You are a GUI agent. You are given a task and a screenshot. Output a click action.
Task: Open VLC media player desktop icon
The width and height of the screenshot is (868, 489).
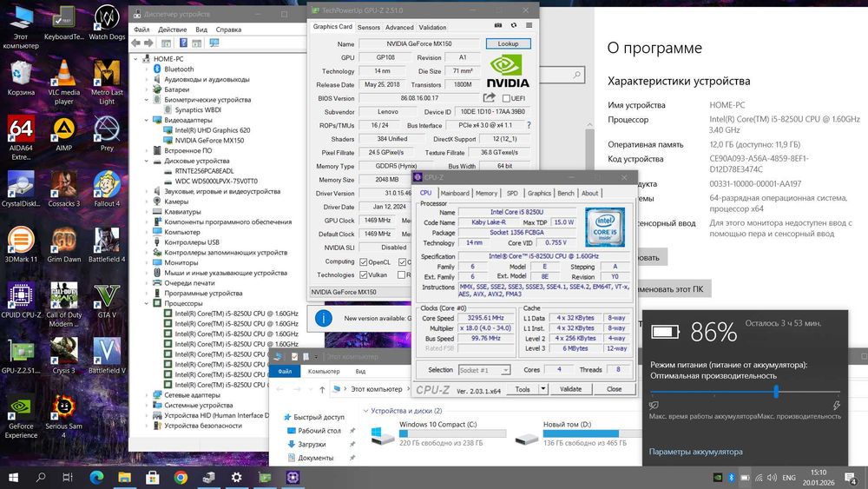tap(63, 82)
